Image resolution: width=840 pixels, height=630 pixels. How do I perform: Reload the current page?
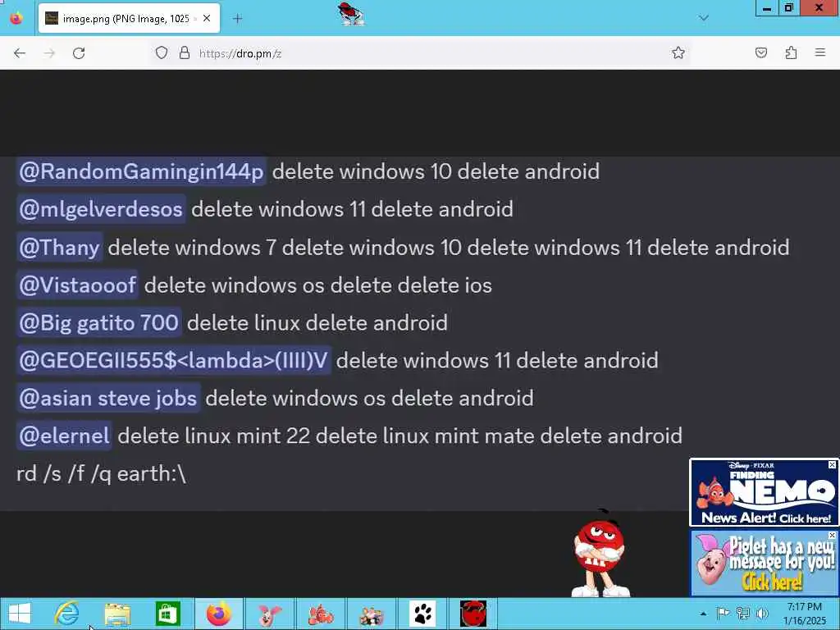click(x=79, y=53)
